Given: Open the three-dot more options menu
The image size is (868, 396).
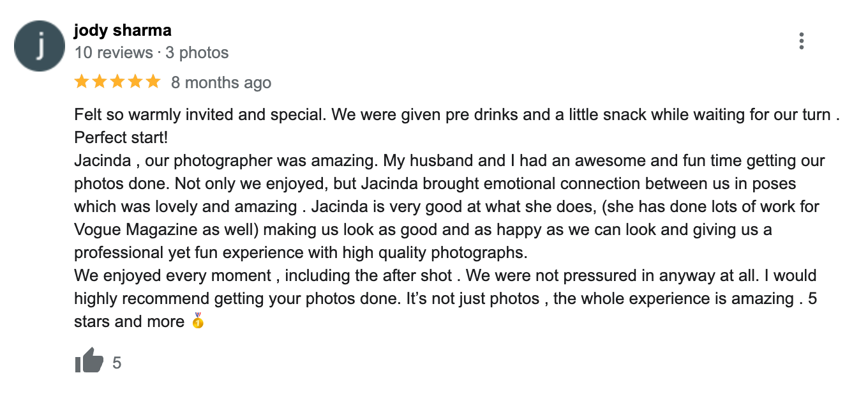Looking at the screenshot, I should 801,41.
